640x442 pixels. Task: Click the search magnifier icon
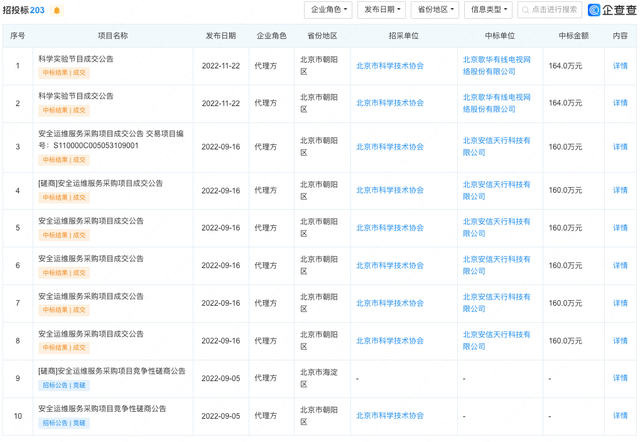coord(525,10)
